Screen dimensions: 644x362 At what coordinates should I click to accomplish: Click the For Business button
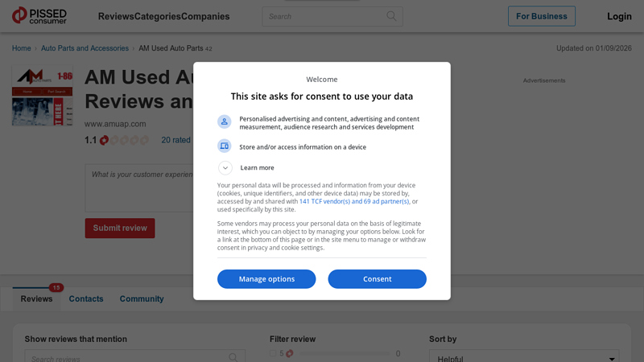tap(541, 16)
